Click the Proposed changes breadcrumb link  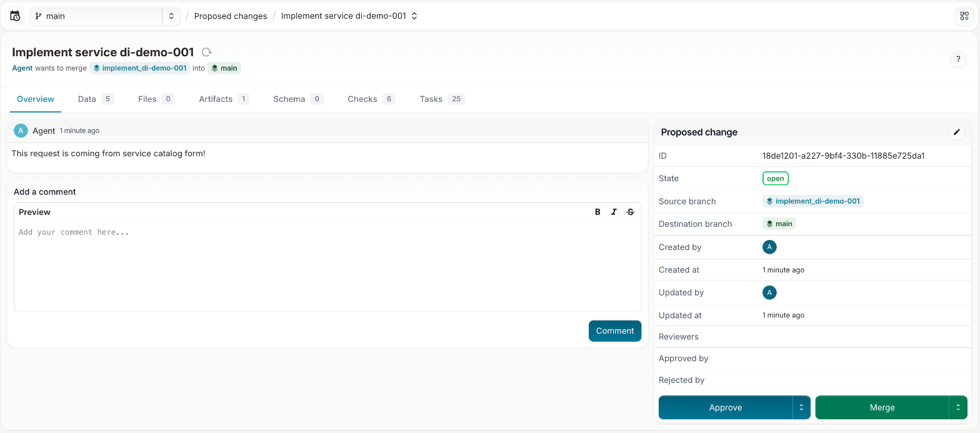coord(231,16)
